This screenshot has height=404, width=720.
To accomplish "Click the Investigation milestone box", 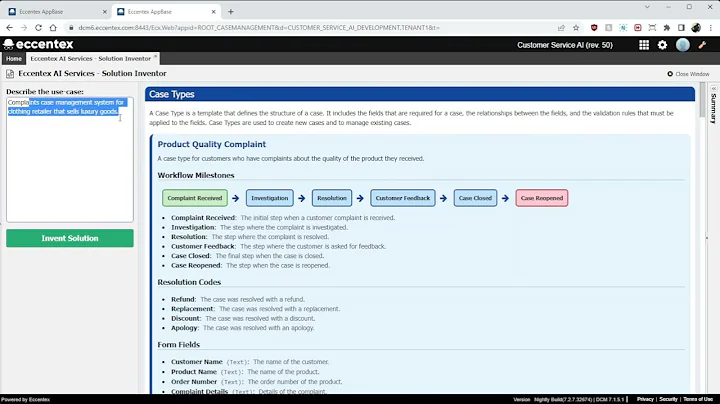I will coord(270,198).
